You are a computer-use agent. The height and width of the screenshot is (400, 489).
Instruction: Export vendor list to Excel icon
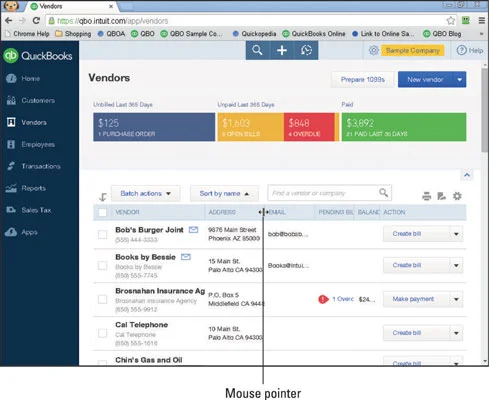pyautogui.click(x=442, y=196)
